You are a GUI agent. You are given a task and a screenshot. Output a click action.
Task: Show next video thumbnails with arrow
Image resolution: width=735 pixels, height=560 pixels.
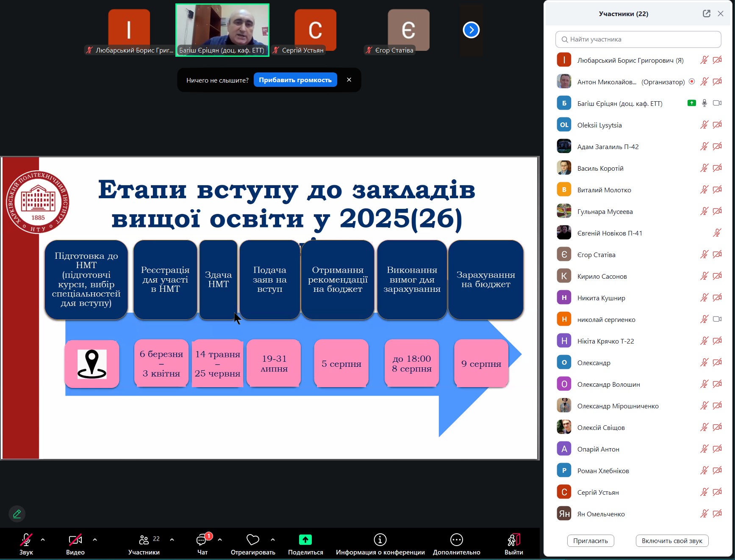[x=471, y=30]
